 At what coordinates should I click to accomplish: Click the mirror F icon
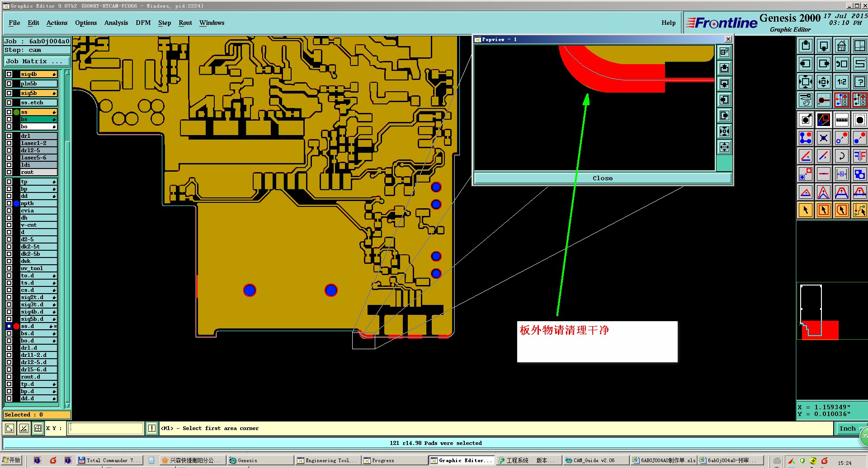(859, 156)
